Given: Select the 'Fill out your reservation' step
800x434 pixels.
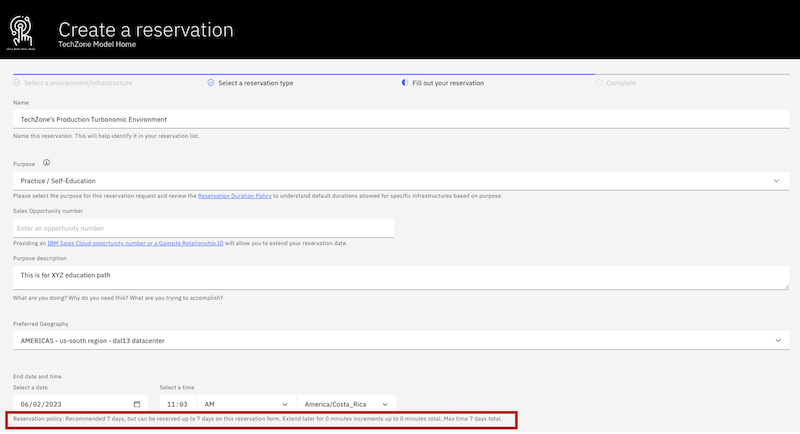Looking at the screenshot, I should pyautogui.click(x=443, y=83).
